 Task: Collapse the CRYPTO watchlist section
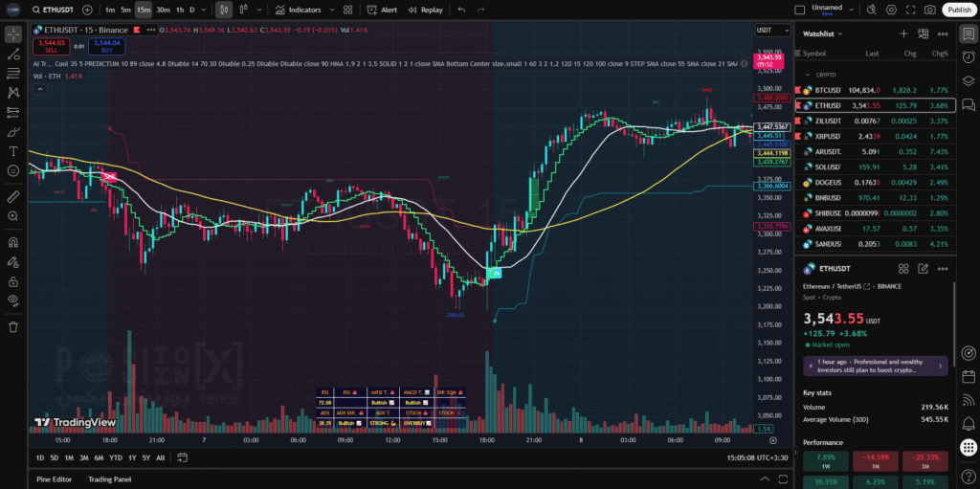[807, 75]
